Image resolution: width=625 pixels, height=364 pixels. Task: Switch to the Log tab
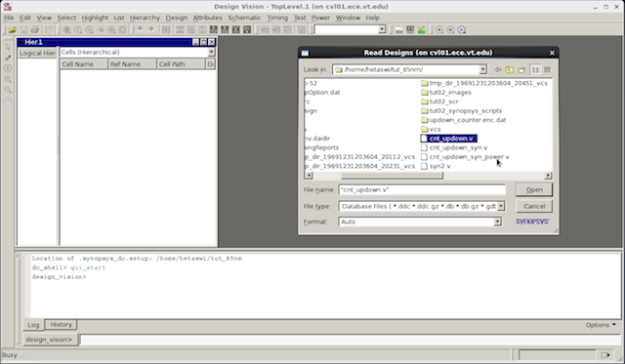point(33,325)
